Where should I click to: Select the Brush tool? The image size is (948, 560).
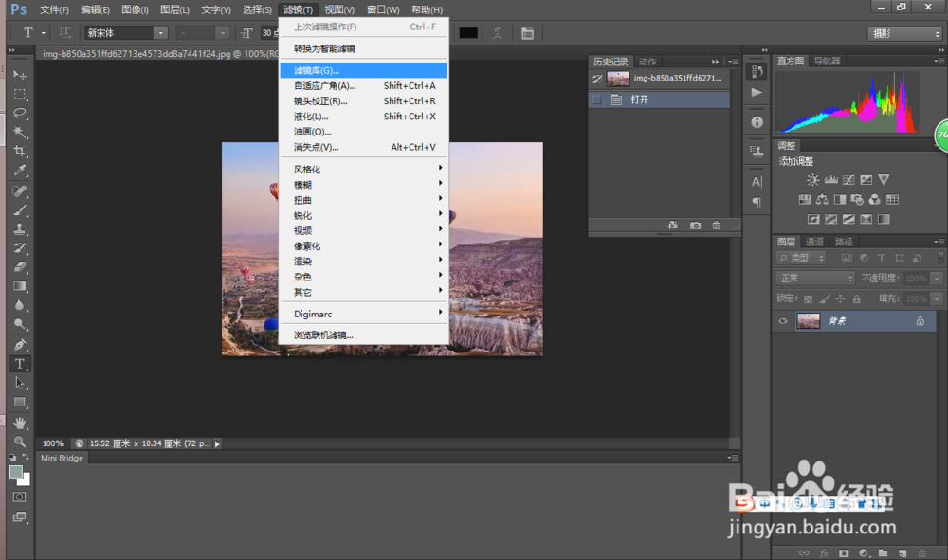point(19,210)
